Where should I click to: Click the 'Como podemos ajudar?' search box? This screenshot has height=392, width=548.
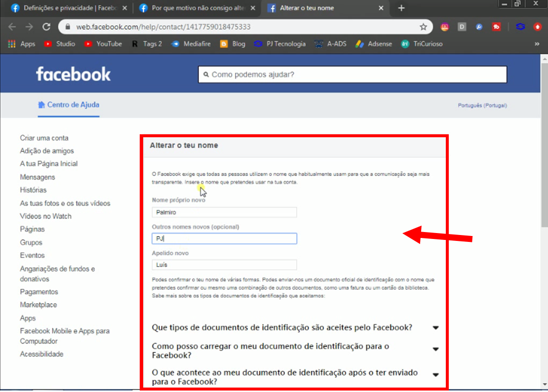[352, 75]
